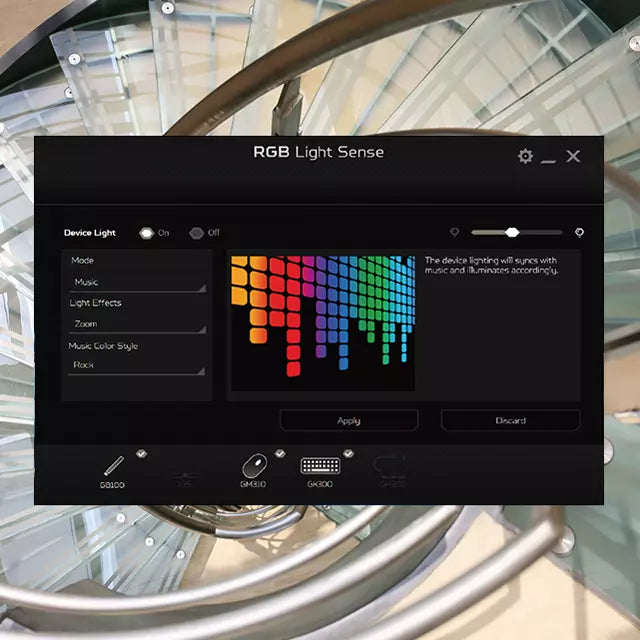This screenshot has height=640, width=640.
Task: Toggle the checkmark above GK300 keyboard
Action: [348, 453]
